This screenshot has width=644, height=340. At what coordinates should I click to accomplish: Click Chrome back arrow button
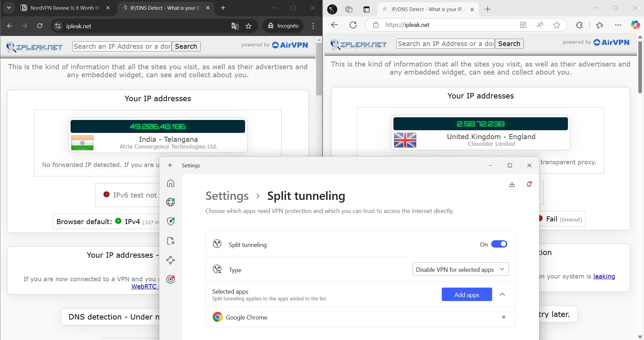10,26
